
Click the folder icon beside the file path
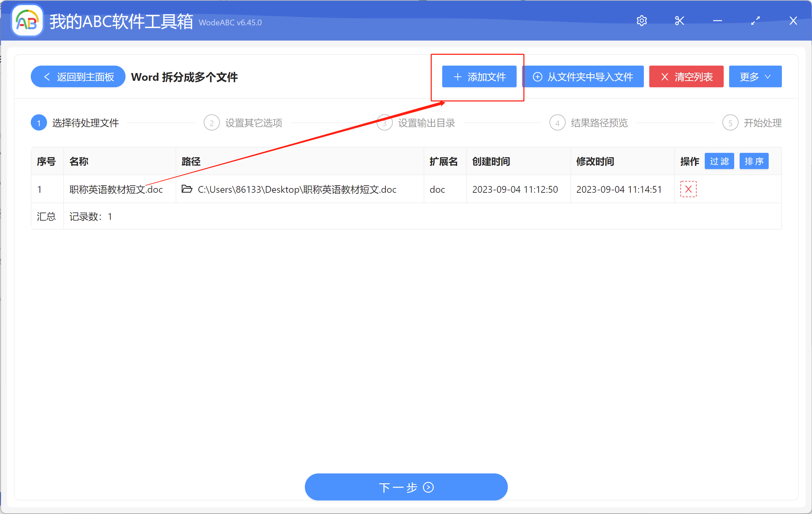186,189
